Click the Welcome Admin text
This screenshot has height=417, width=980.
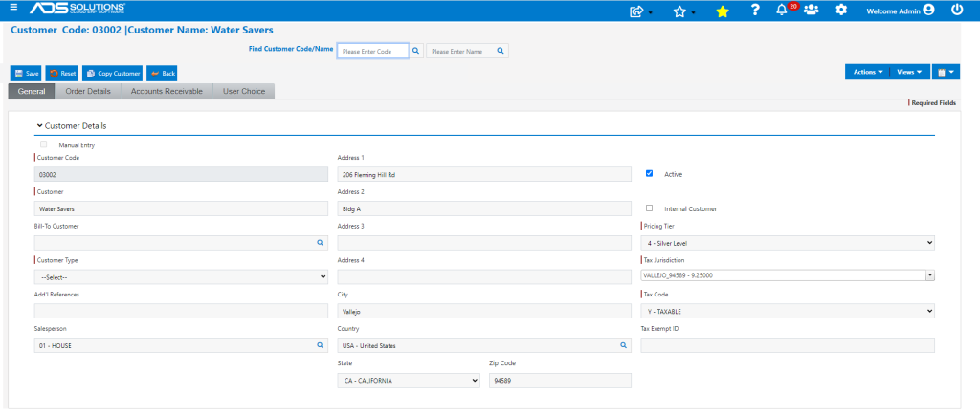(x=893, y=11)
